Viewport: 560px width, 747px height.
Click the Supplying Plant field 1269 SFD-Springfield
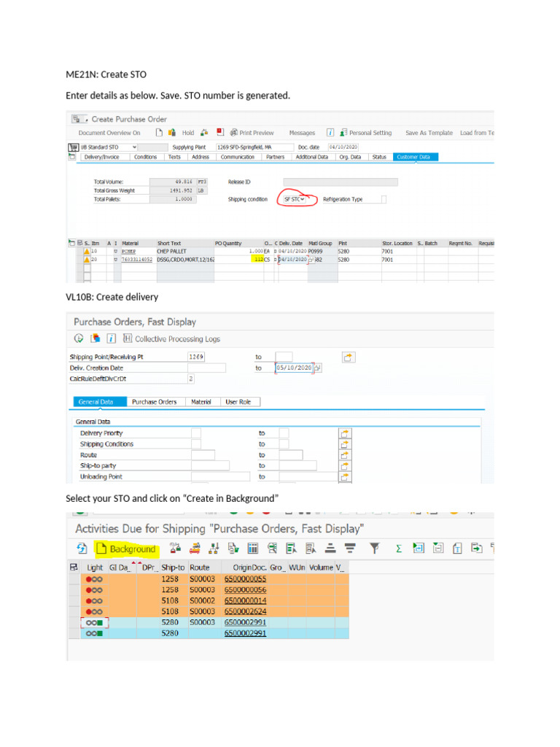coord(254,147)
